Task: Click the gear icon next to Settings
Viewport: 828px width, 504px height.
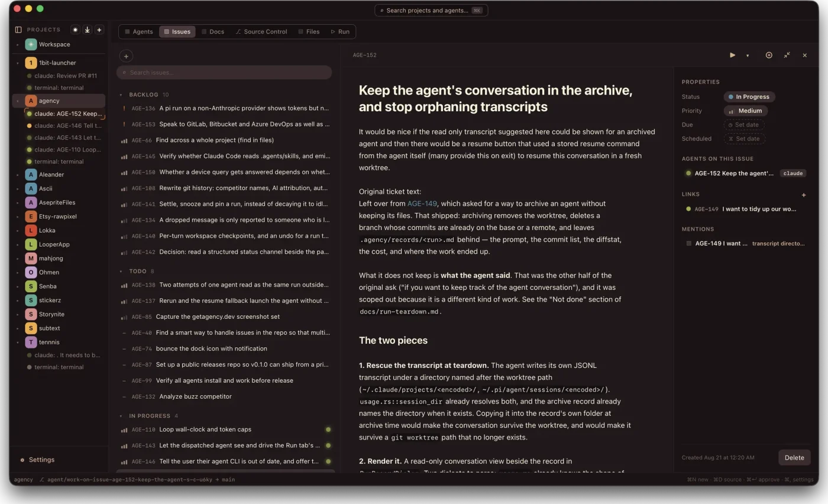Action: pyautogui.click(x=22, y=460)
